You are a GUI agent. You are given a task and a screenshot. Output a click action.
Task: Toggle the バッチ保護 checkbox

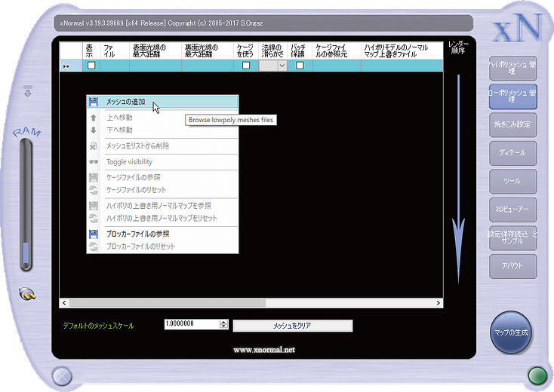(x=300, y=66)
